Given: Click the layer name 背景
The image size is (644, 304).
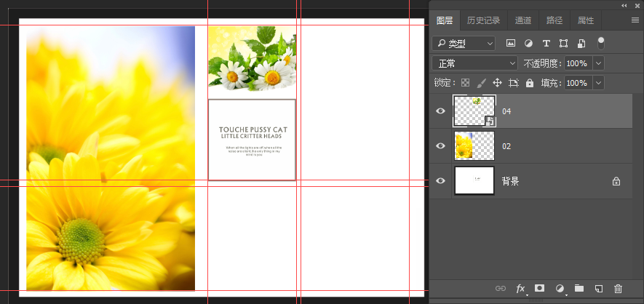Looking at the screenshot, I should tap(511, 181).
